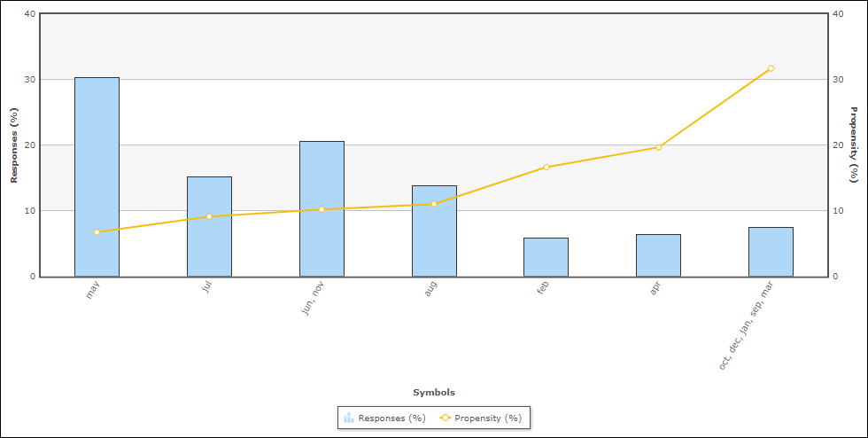Click the propensity line point above may

97,232
